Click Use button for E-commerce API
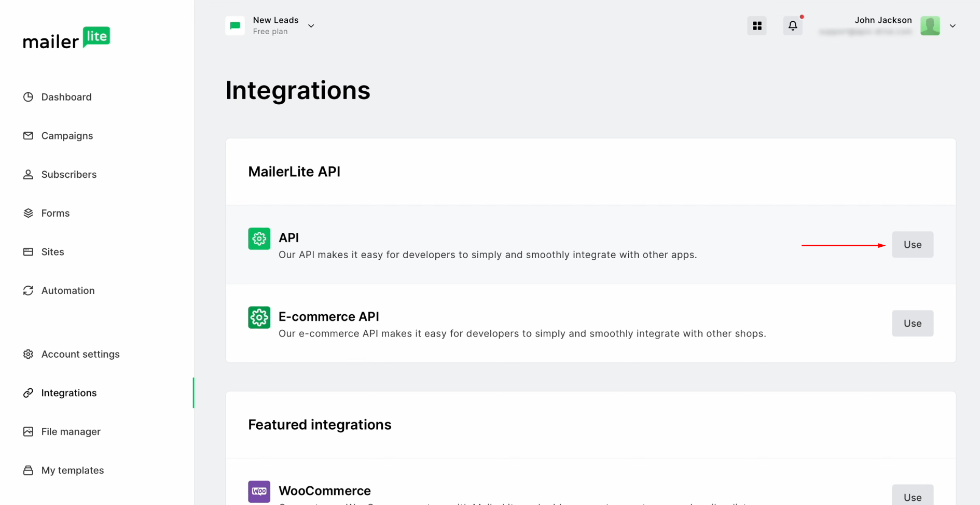Image resolution: width=980 pixels, height=505 pixels. click(x=913, y=324)
